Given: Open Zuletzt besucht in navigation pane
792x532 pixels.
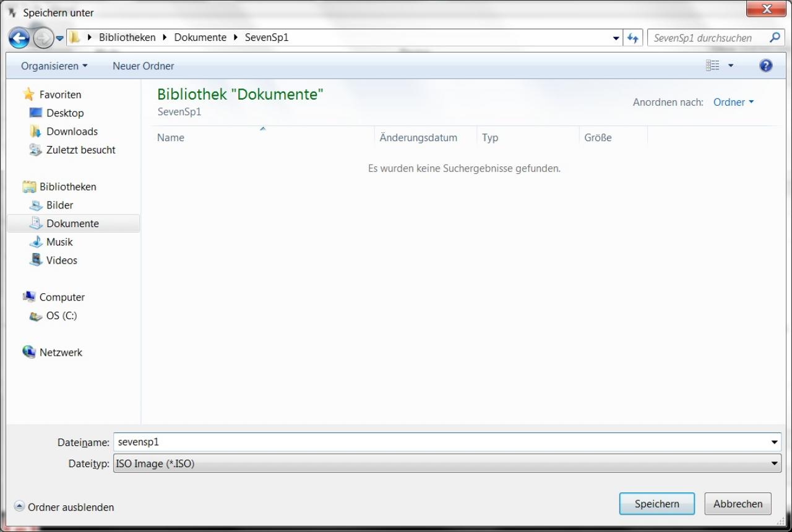Looking at the screenshot, I should [81, 150].
